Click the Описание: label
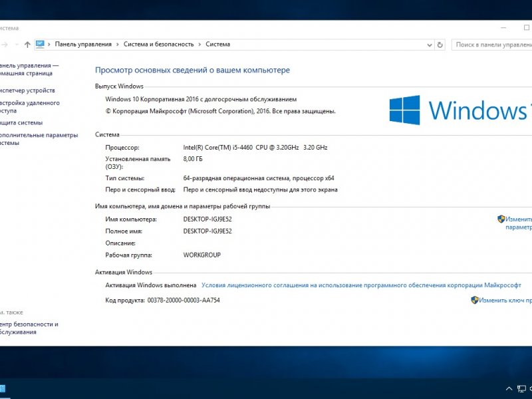Image resolution: width=532 pixels, height=399 pixels. pos(120,243)
